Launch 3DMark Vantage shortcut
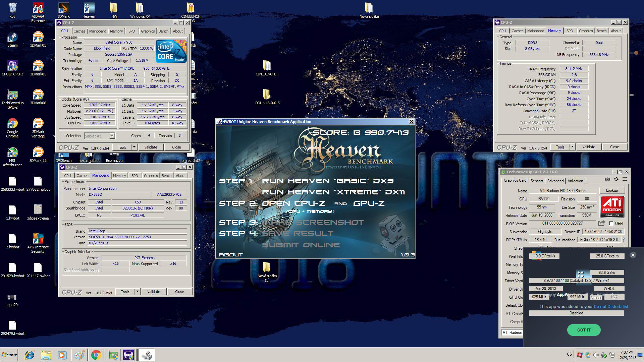644x362 pixels. tap(38, 128)
